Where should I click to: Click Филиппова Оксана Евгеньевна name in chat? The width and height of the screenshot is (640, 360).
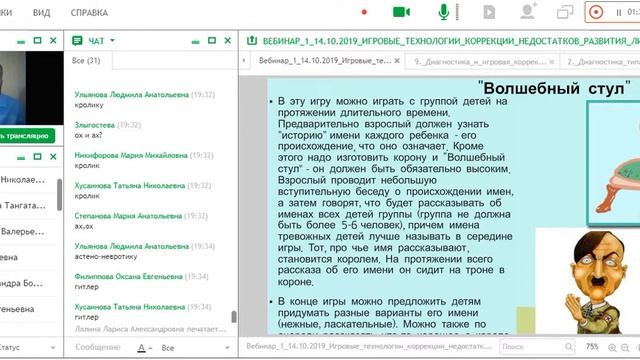coord(129,276)
